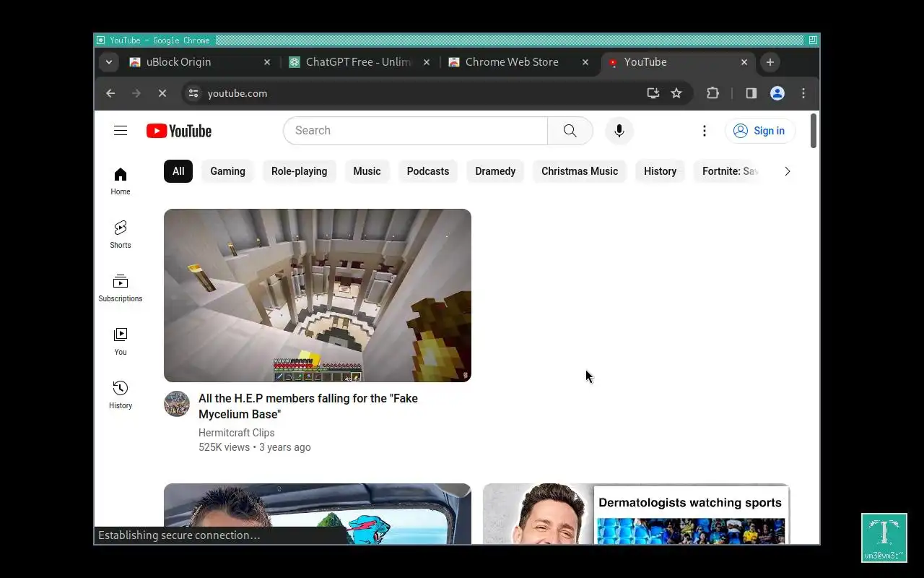Open the YouTube hamburger guide menu
This screenshot has width=924, height=578.
[x=121, y=131]
